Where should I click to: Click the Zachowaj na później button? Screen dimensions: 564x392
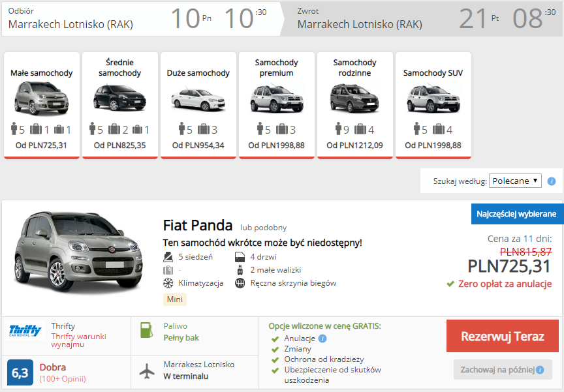(x=498, y=370)
